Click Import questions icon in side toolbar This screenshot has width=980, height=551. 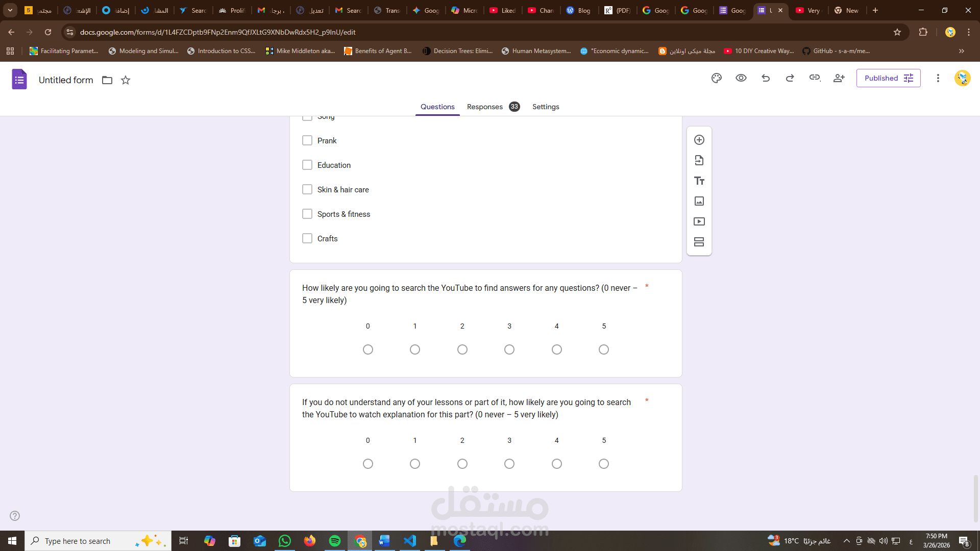699,160
